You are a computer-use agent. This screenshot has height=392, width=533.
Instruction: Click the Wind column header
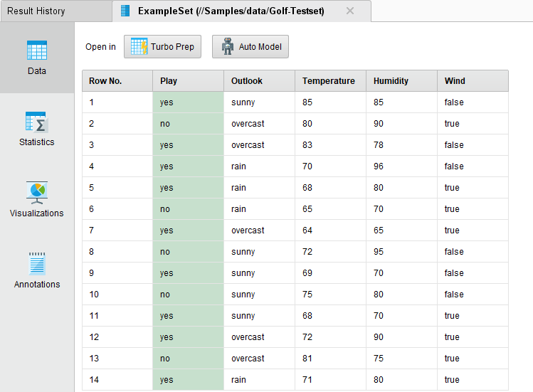pyautogui.click(x=473, y=81)
